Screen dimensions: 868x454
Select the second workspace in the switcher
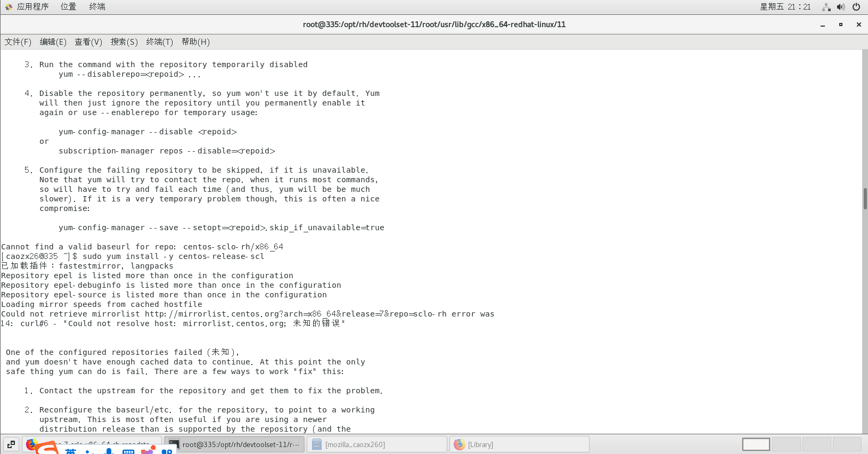click(787, 444)
